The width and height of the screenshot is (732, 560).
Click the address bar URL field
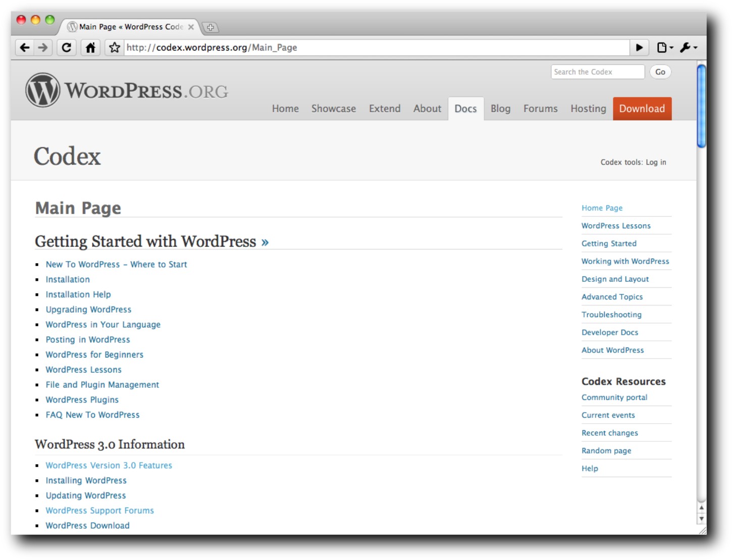[377, 47]
